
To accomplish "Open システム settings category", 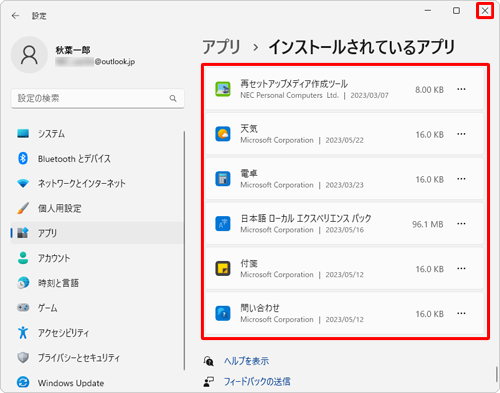I will tap(97, 134).
